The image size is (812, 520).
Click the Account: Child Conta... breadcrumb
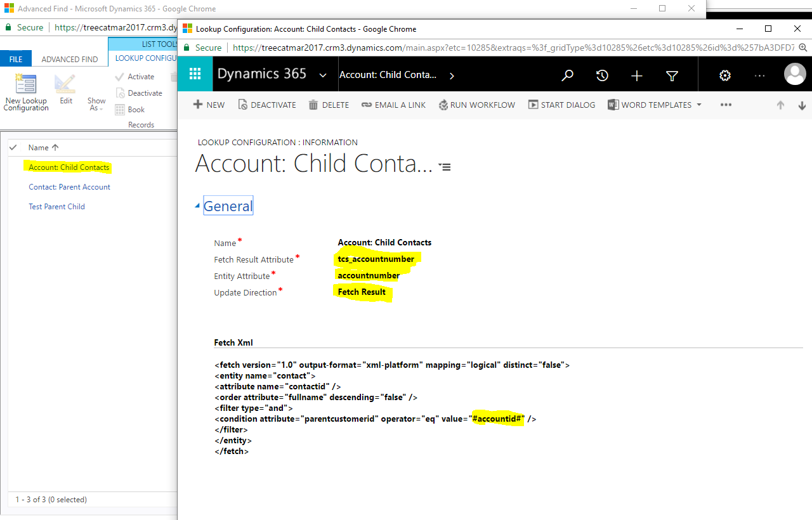click(388, 75)
